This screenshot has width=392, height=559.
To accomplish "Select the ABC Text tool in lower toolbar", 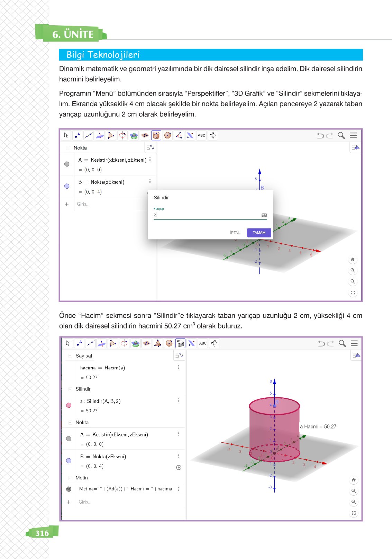I will [x=203, y=343].
